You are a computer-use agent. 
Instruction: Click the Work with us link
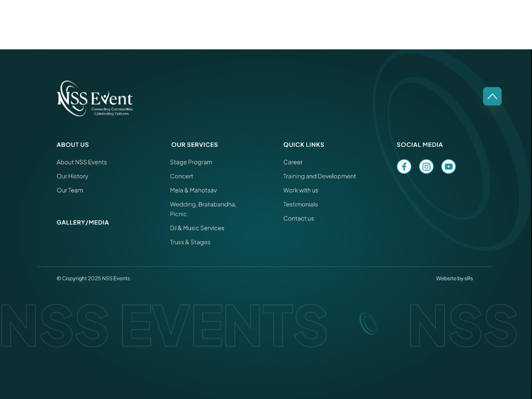[301, 190]
